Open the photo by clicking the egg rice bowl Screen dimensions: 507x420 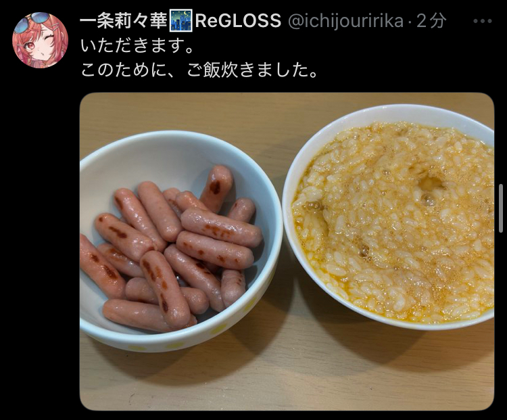pyautogui.click(x=389, y=216)
